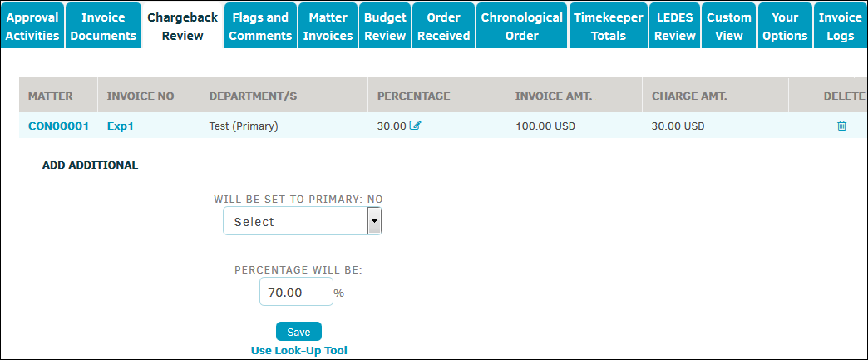Screen dimensions: 868x360
Task: Switch to the LEDES Review tab
Action: [675, 26]
